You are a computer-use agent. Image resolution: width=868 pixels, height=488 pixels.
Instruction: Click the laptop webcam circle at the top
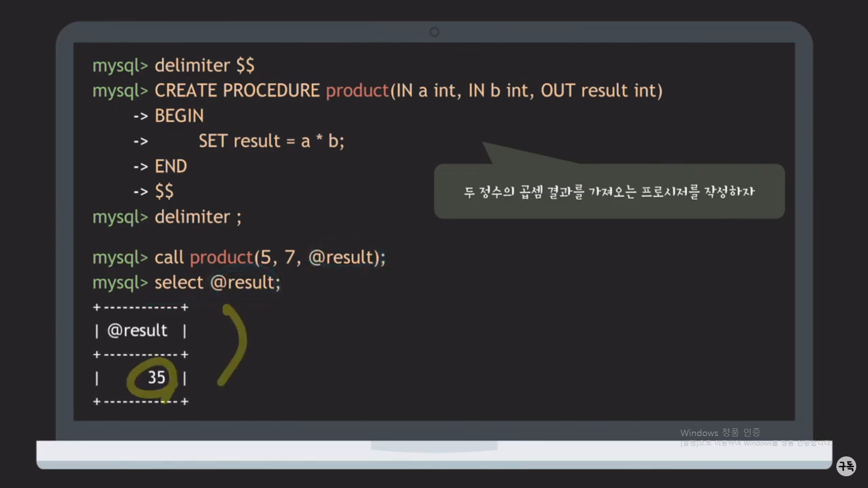(x=434, y=32)
